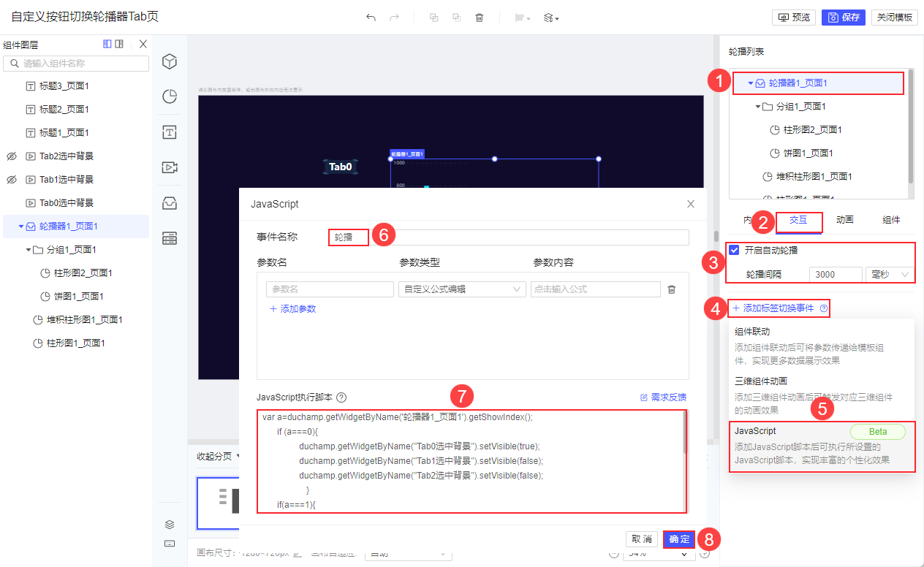This screenshot has width=924, height=567.
Task: Undo the last action in top toolbar
Action: point(371,18)
